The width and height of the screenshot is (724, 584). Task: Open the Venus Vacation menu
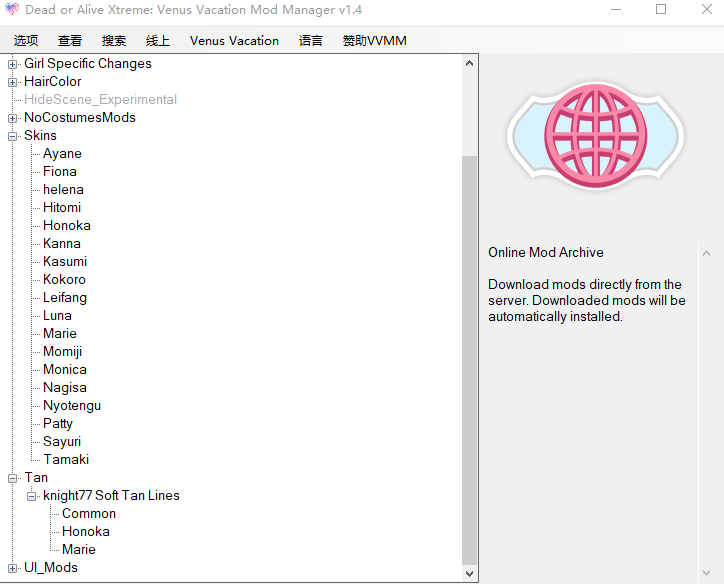234,41
